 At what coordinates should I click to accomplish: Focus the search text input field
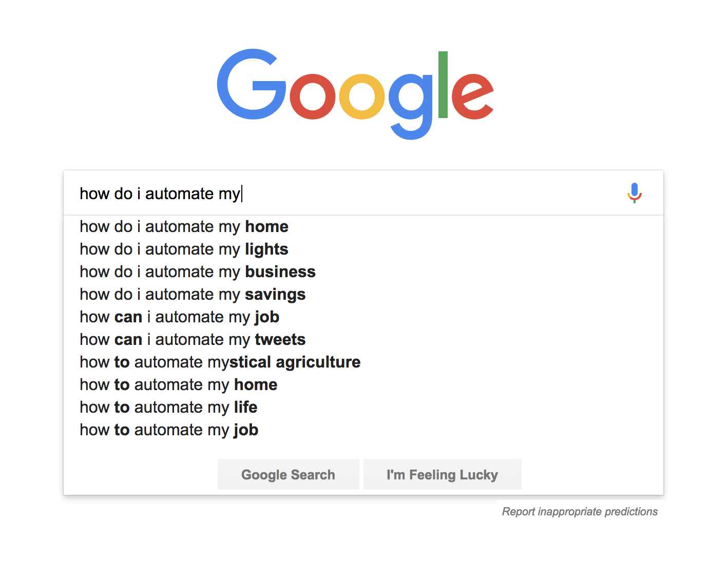coord(349,194)
